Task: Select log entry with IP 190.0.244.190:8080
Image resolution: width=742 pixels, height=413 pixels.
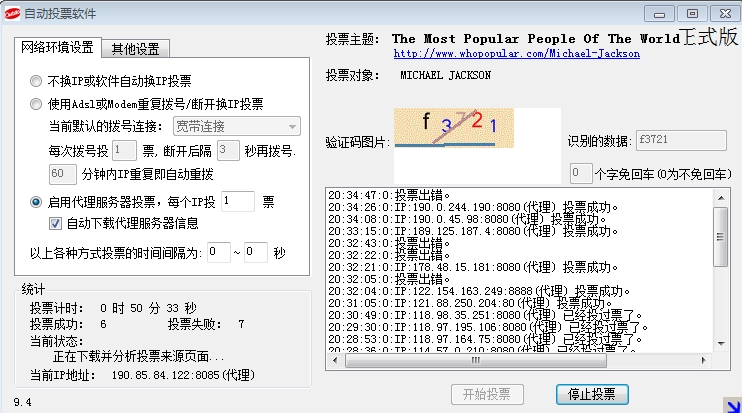Action: point(473,207)
